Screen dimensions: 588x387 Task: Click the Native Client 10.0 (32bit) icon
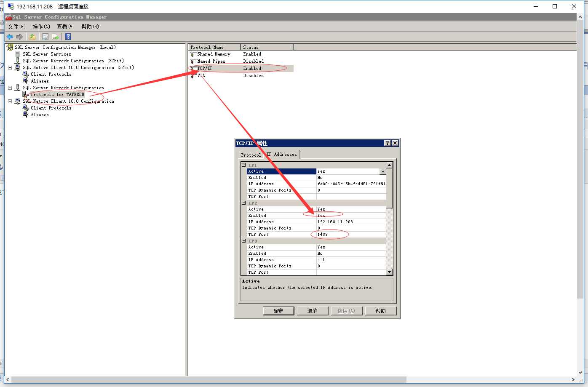[x=18, y=67]
